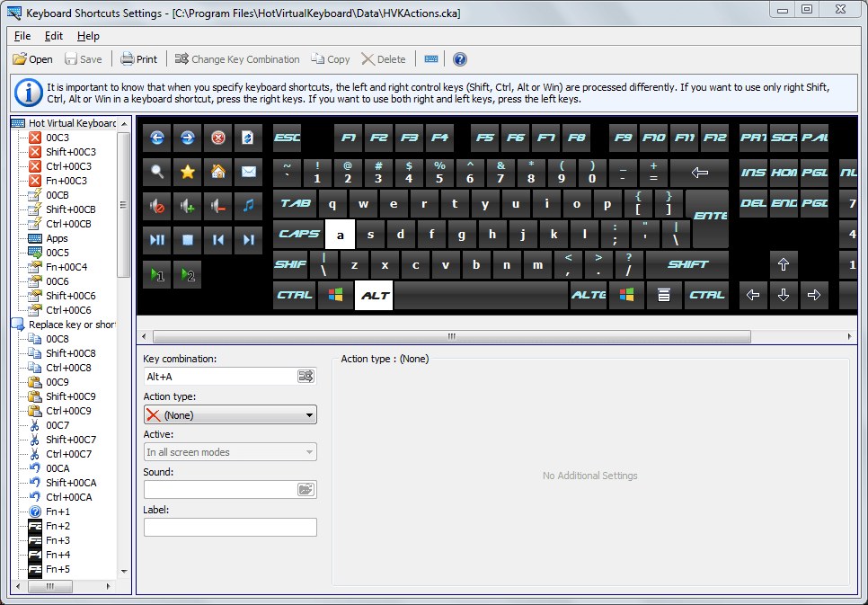This screenshot has width=868, height=605.
Task: Click the ESC key
Action: [288, 138]
